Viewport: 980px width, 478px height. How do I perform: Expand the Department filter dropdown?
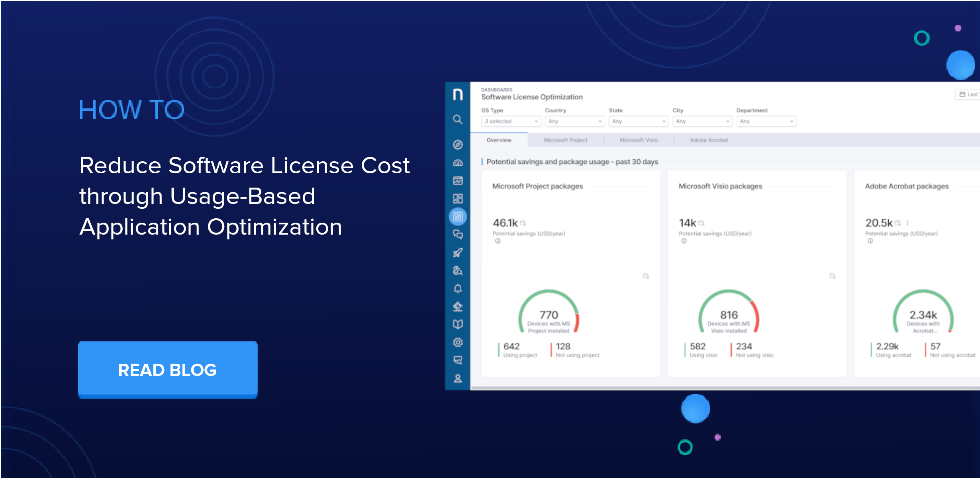(x=766, y=121)
